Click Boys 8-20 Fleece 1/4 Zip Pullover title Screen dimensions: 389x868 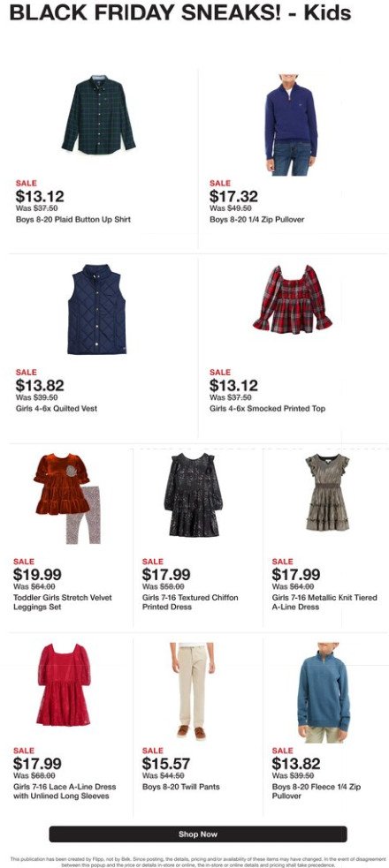[317, 791]
